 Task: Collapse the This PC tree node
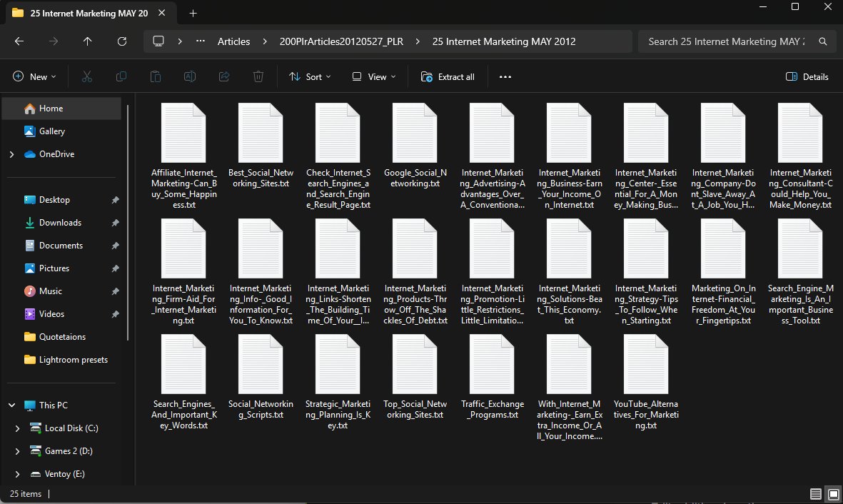click(x=12, y=405)
